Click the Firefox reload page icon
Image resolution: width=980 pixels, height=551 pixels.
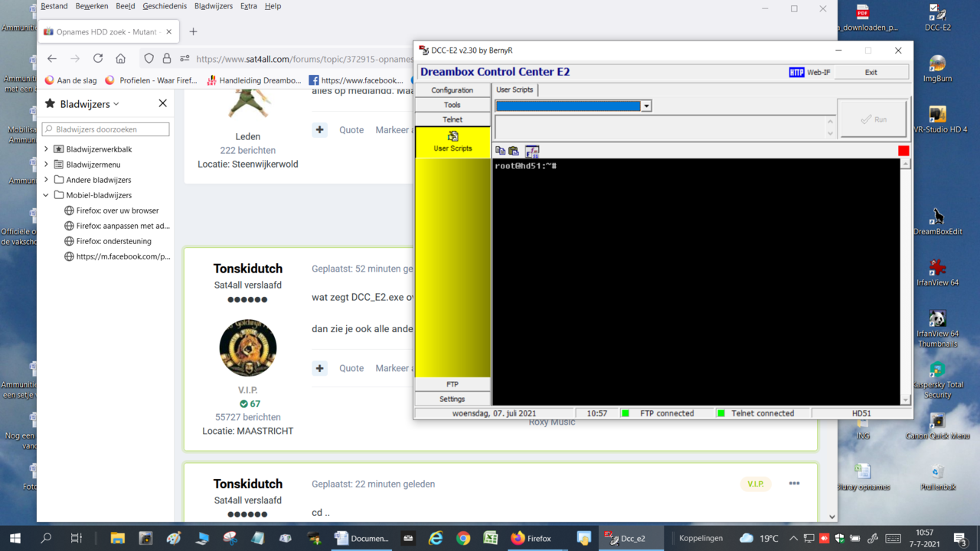[98, 59]
